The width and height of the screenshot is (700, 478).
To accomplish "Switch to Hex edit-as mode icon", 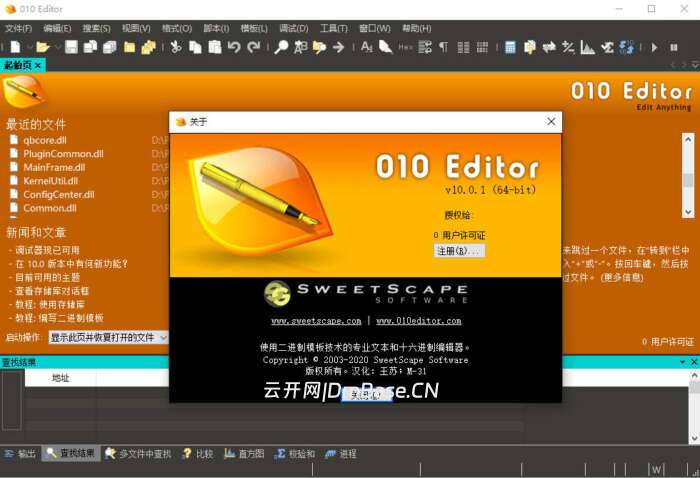I will (405, 47).
